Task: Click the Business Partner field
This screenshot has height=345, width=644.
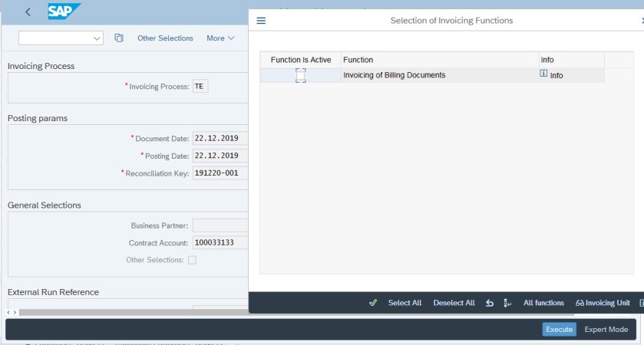Action: (220, 225)
